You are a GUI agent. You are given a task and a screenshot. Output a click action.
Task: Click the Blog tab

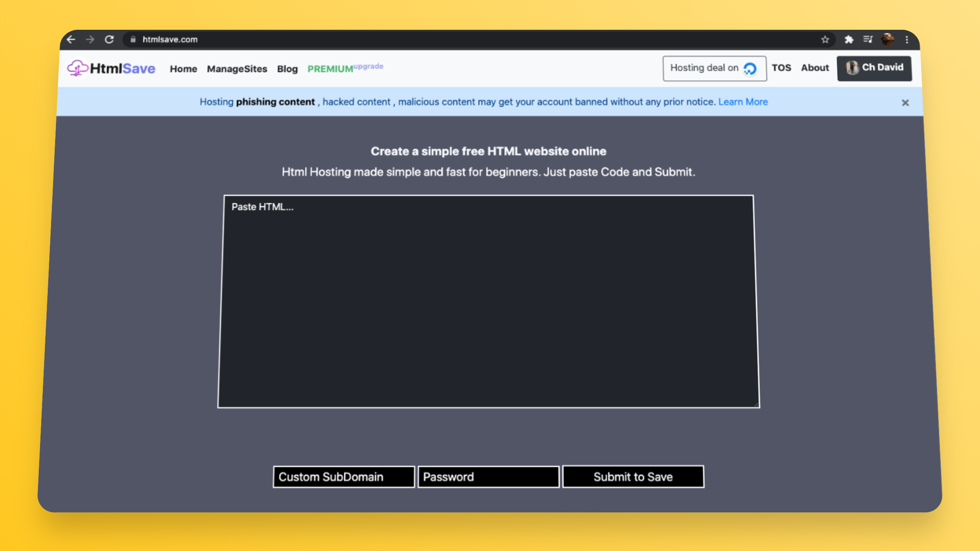(x=287, y=68)
